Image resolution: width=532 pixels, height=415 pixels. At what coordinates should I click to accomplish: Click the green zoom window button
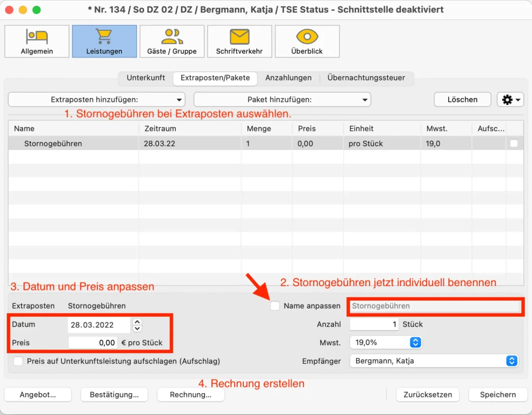pyautogui.click(x=37, y=10)
